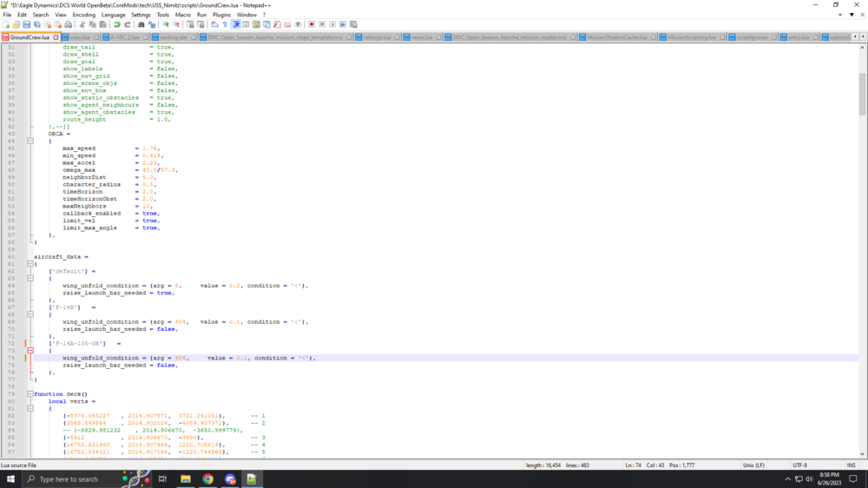This screenshot has width=868, height=488.
Task: Toggle file monitoring eye icon
Action: (x=299, y=24)
